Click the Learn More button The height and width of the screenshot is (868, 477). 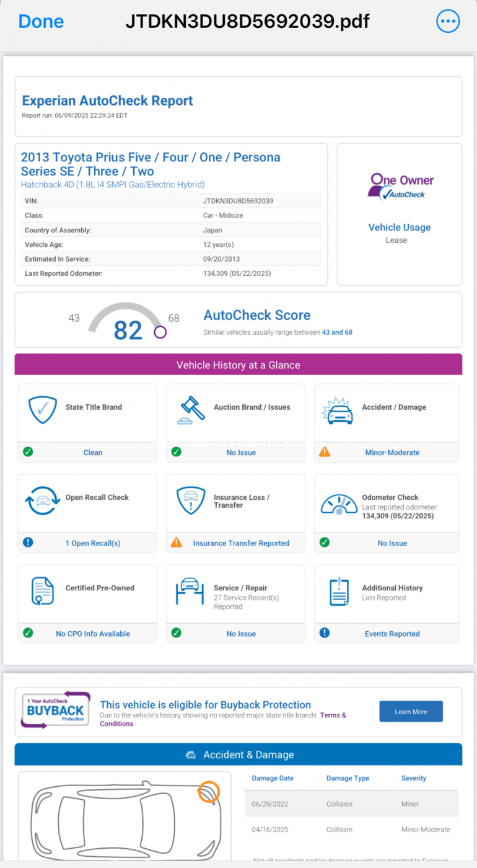411,712
